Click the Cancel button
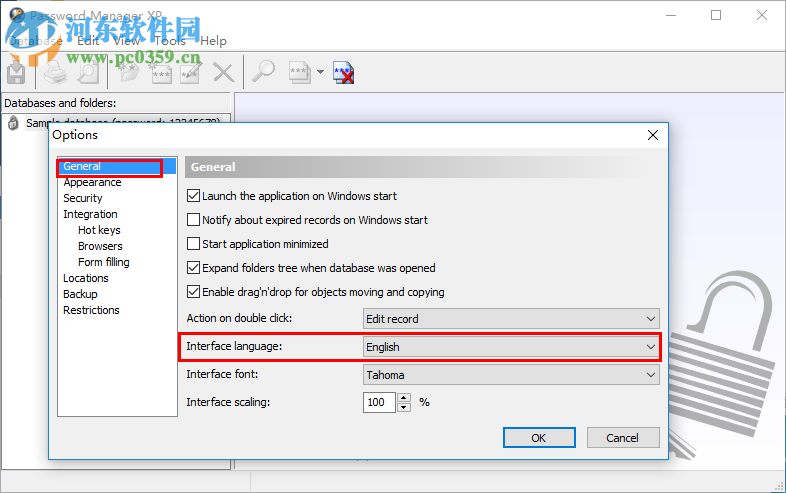The width and height of the screenshot is (786, 493). [x=623, y=438]
